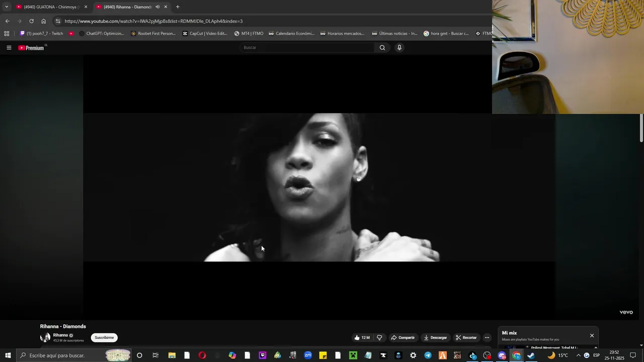This screenshot has height=362, width=644.
Task: Open the apps grid in bookmarks bar
Action: (x=7, y=34)
